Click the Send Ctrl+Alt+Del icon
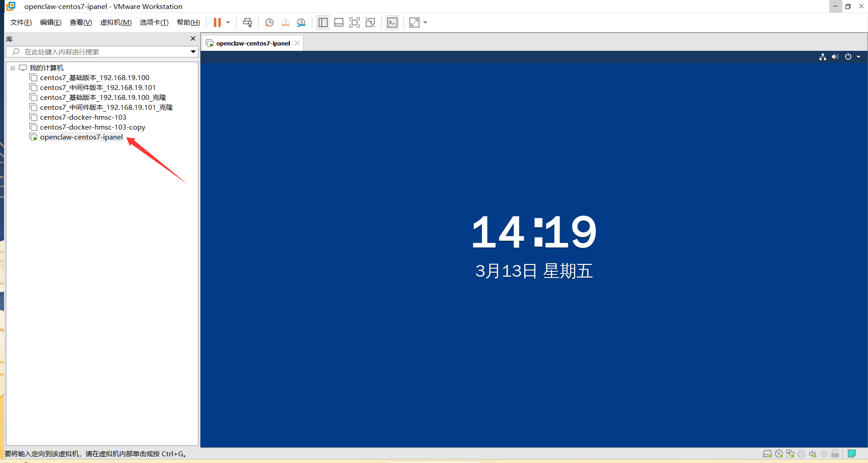The width and height of the screenshot is (868, 463). (247, 22)
